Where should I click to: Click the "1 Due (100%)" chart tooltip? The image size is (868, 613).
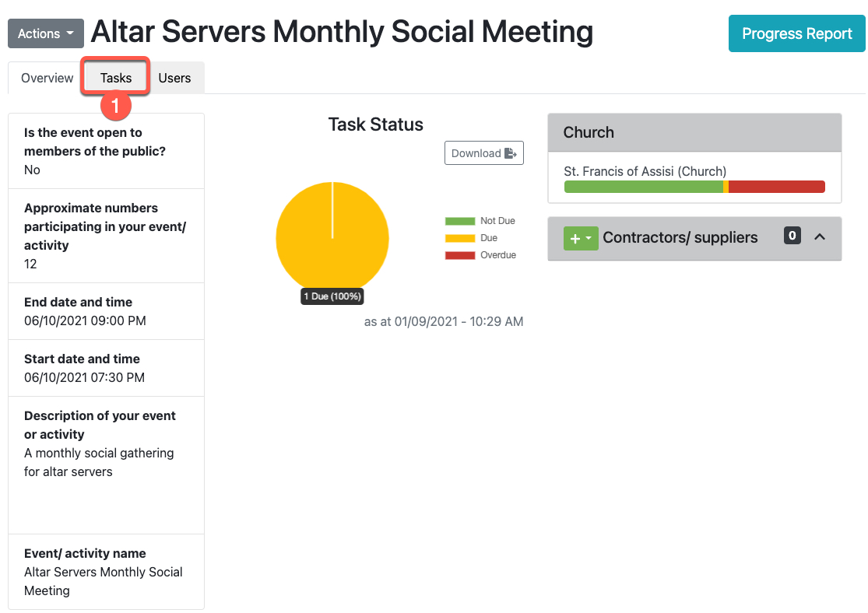point(332,296)
